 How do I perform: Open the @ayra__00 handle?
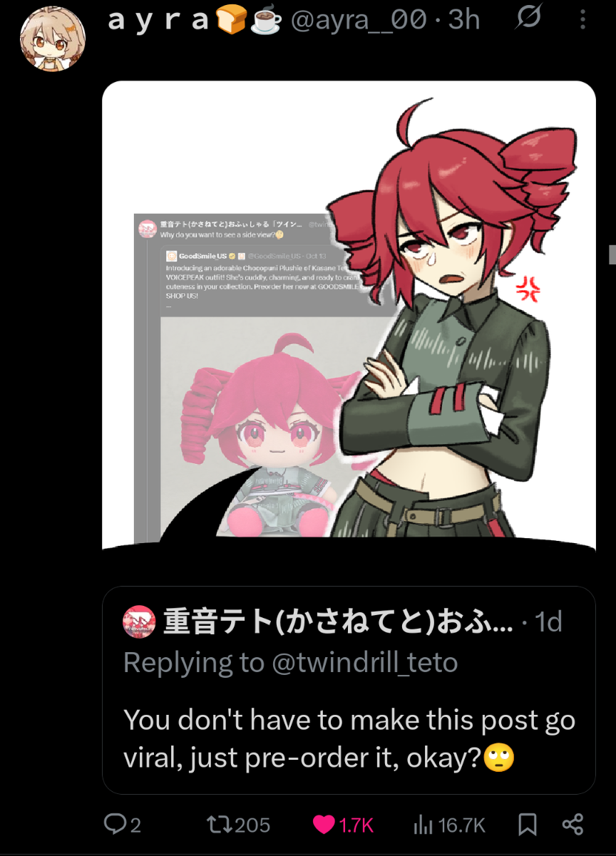[359, 20]
